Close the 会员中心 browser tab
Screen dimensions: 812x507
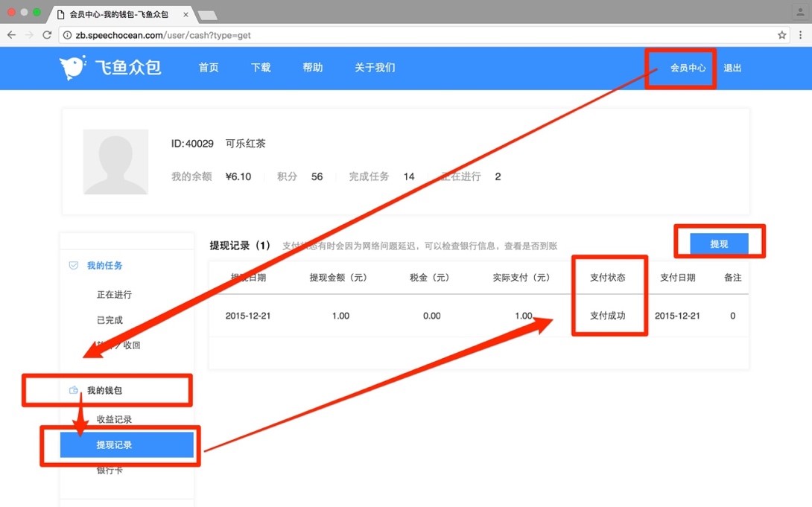point(185,14)
